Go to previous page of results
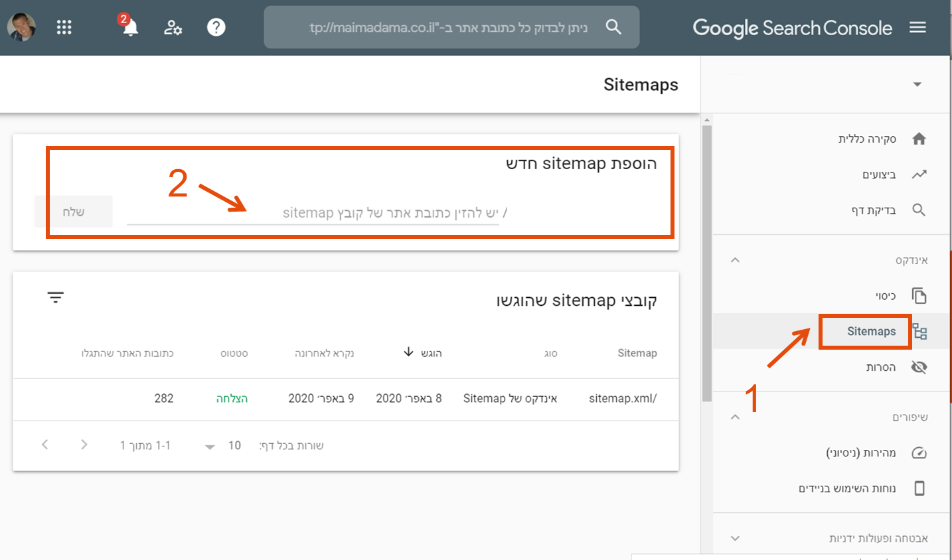This screenshot has height=560, width=952. (x=44, y=445)
